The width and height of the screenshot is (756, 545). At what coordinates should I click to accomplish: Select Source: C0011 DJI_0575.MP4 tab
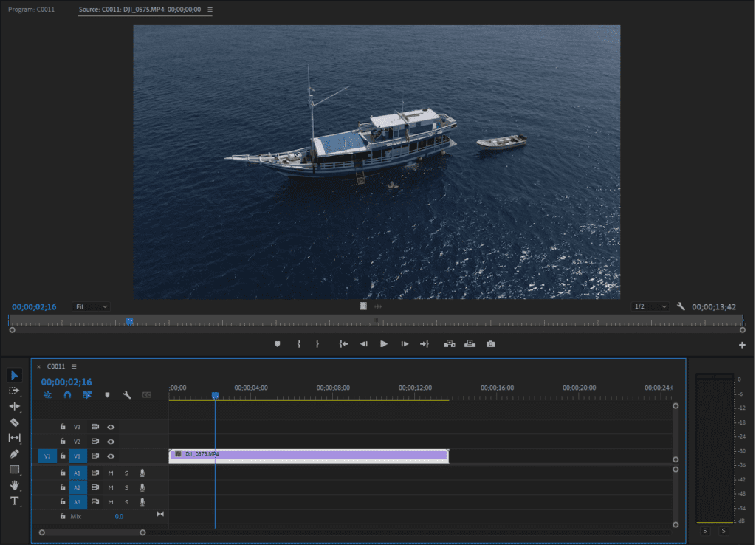(x=140, y=9)
